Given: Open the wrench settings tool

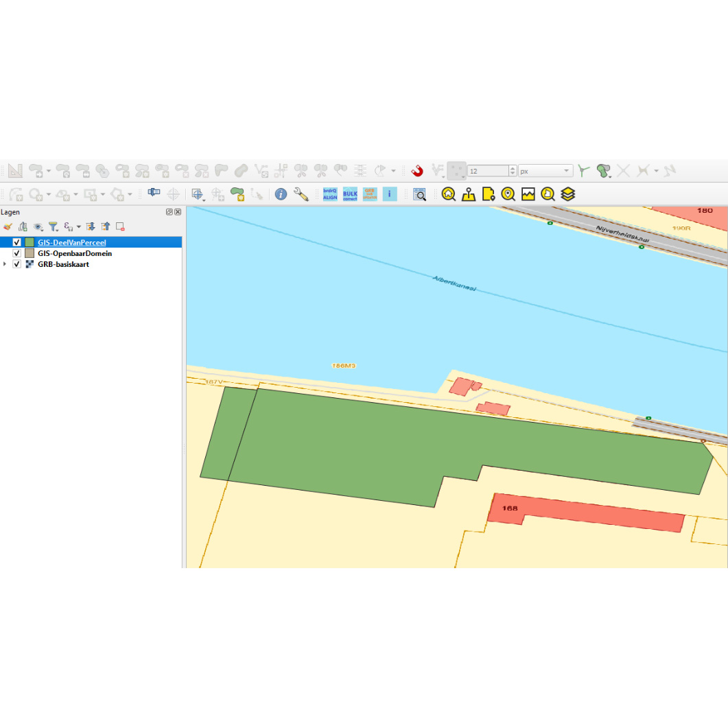Looking at the screenshot, I should tap(301, 194).
